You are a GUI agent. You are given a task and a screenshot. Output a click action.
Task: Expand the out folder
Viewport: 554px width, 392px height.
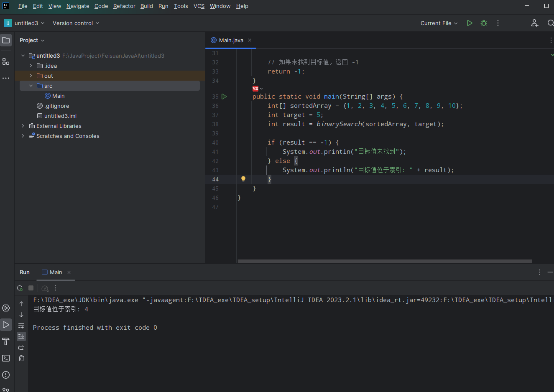coord(31,76)
